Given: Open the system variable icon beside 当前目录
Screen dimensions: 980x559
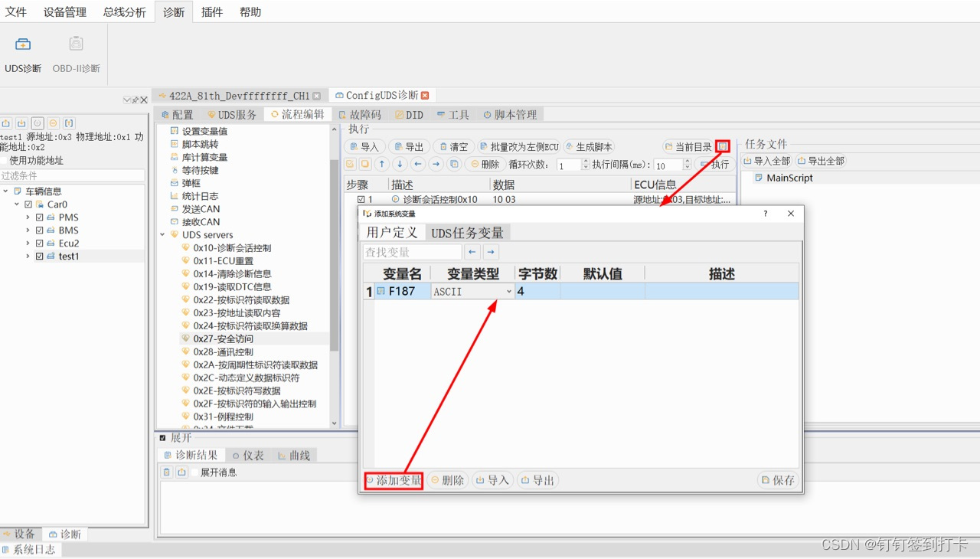Looking at the screenshot, I should pyautogui.click(x=723, y=146).
